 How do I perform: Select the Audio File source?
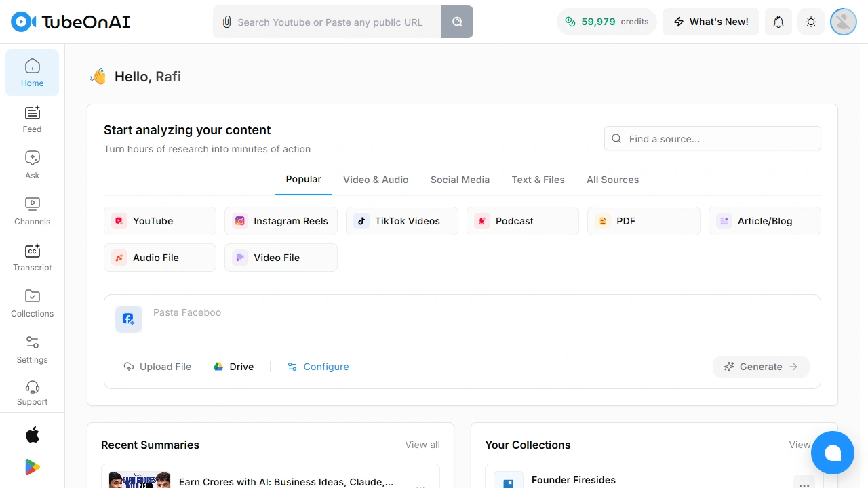coord(160,258)
